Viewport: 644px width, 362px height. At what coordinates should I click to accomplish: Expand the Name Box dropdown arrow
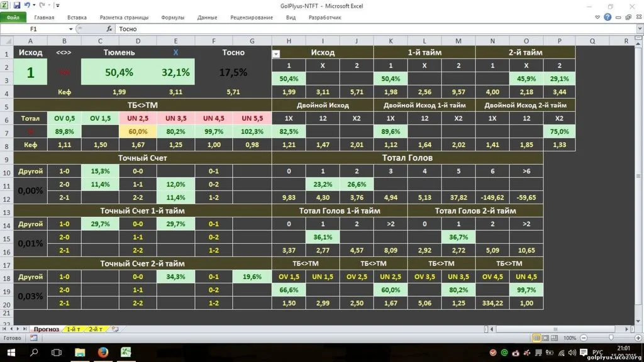click(x=70, y=29)
